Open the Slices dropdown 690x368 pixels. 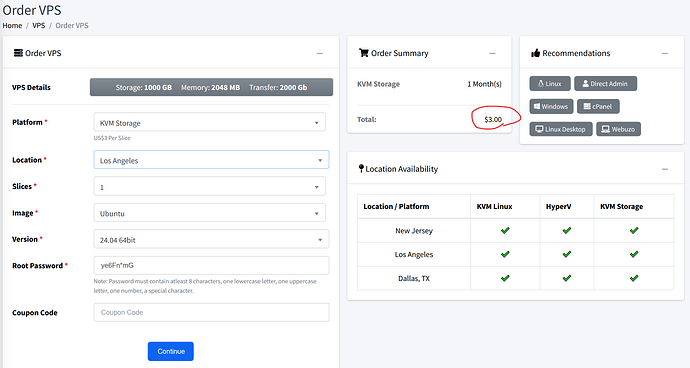[209, 187]
